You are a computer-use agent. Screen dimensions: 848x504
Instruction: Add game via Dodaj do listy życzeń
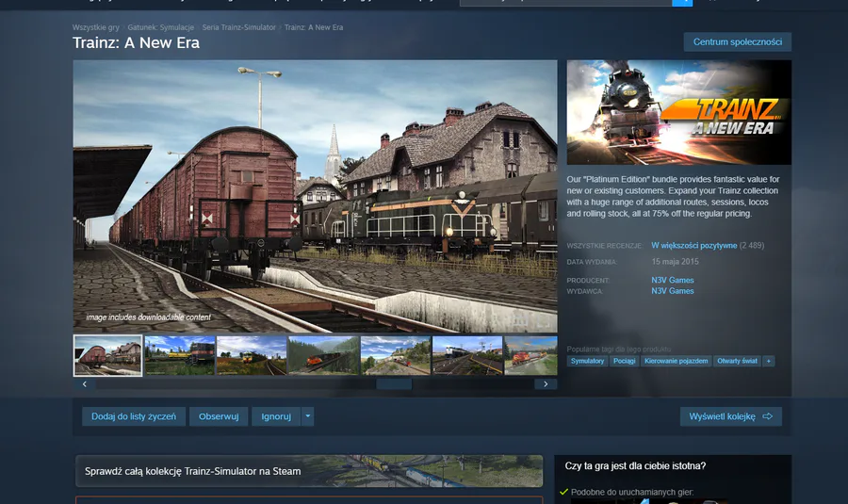tap(134, 416)
